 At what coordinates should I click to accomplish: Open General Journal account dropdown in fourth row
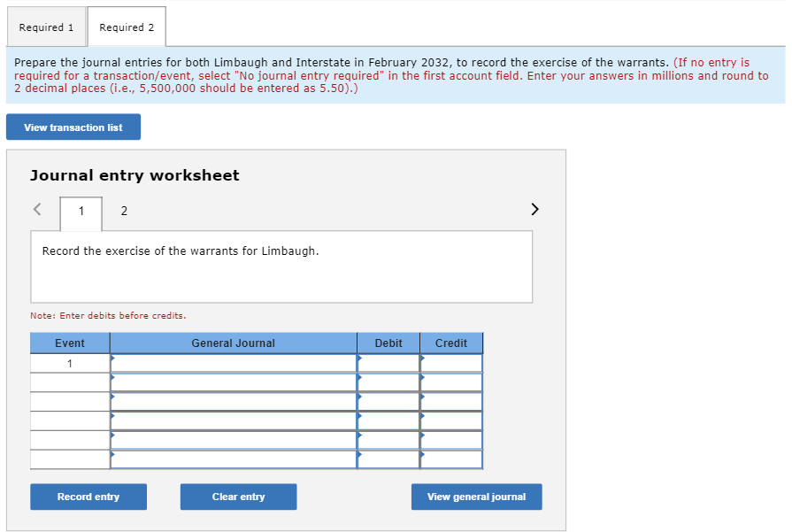(234, 420)
